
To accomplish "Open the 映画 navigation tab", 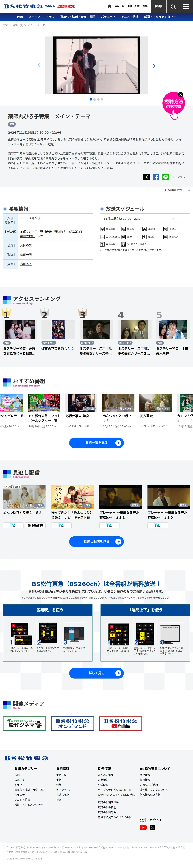I will pyautogui.click(x=20, y=17).
